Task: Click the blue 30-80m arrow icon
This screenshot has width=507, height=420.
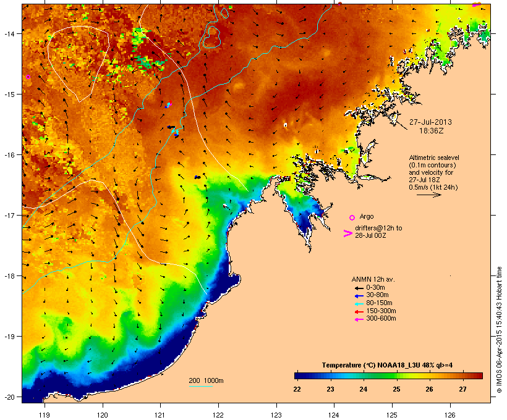Action: pos(359,296)
